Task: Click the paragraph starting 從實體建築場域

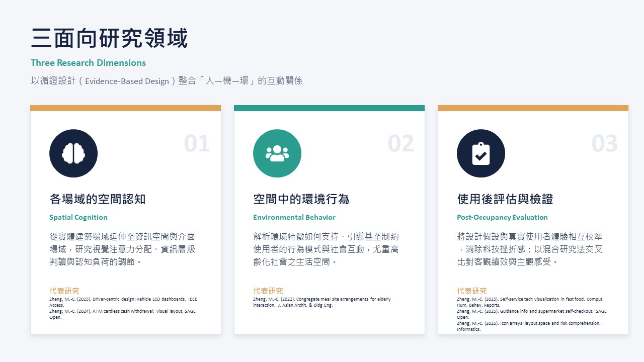Action: tap(122, 249)
